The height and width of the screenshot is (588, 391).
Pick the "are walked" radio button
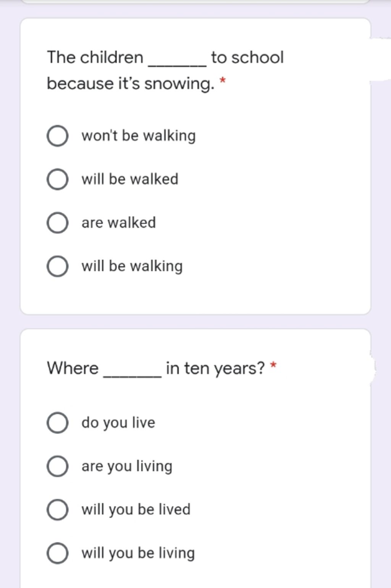[x=58, y=223]
